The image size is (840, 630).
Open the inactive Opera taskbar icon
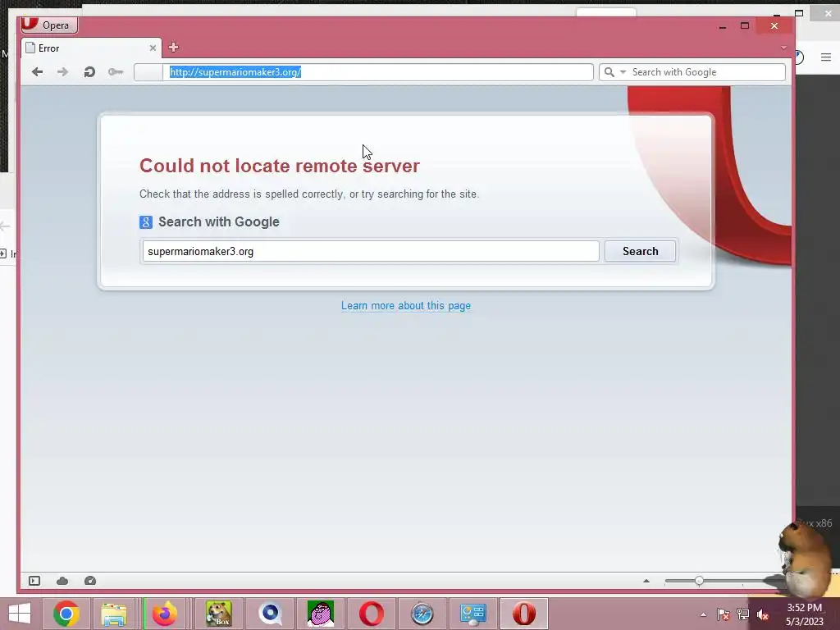coord(372,614)
